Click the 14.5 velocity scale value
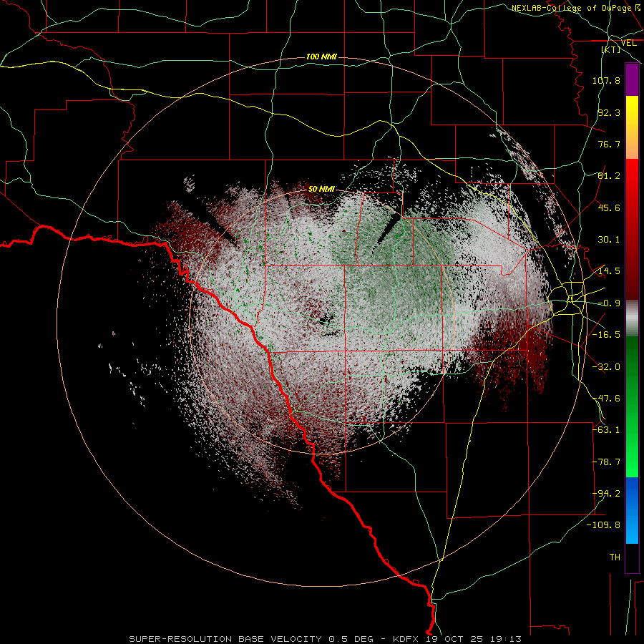644x644 pixels. (x=609, y=271)
